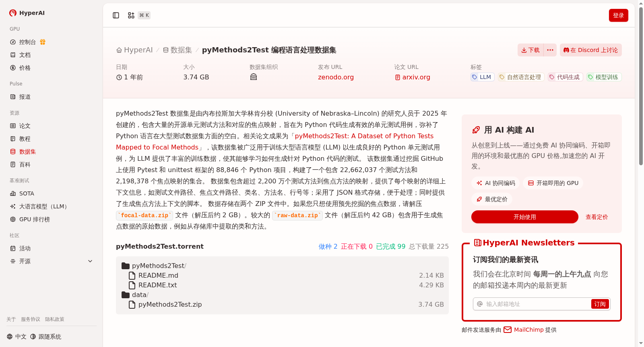Toggle the sidebar panel icon

(116, 15)
